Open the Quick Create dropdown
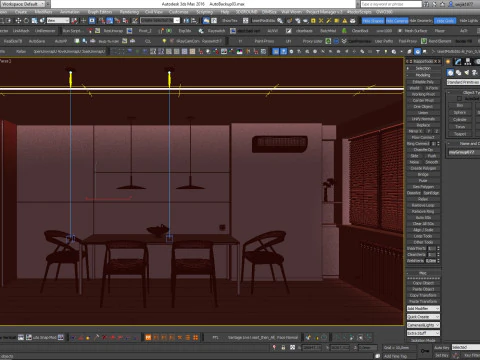The height and width of the screenshot is (360, 480). (x=423, y=317)
